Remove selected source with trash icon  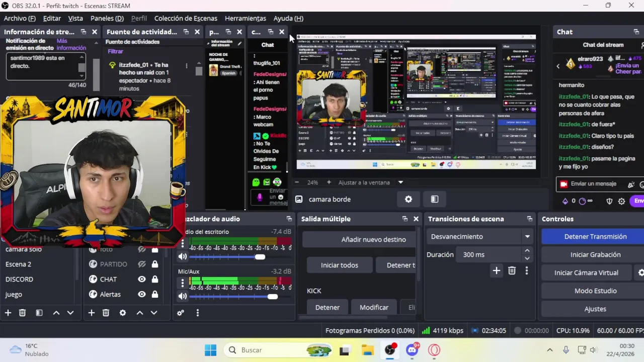pyautogui.click(x=106, y=313)
